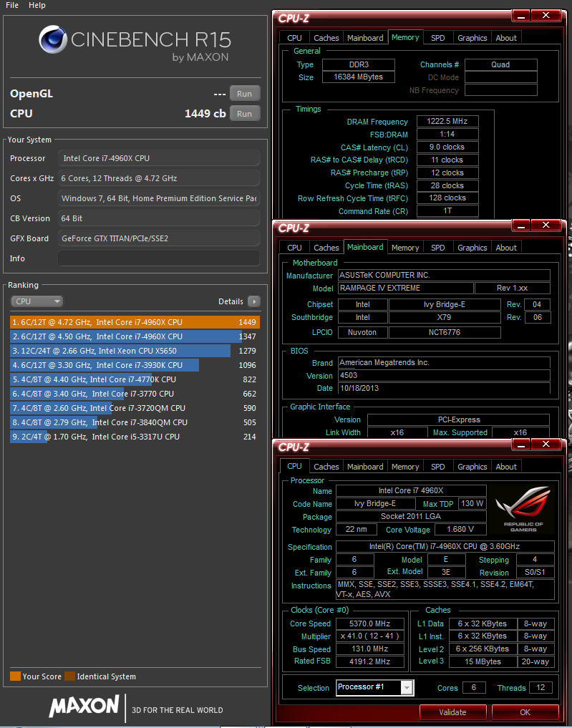Screen dimensions: 572x728
Task: Run the CPU benchmark
Action: coord(245,113)
